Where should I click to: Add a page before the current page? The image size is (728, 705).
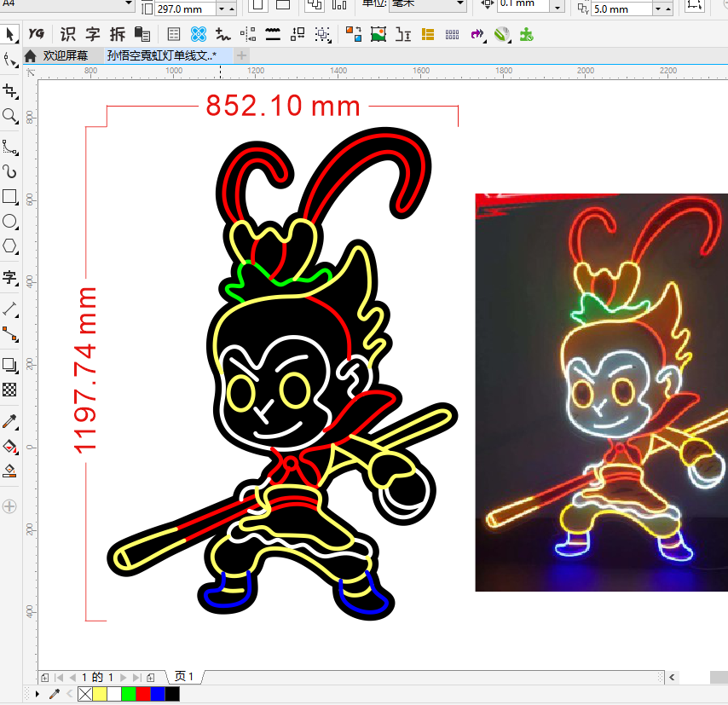pos(44,678)
